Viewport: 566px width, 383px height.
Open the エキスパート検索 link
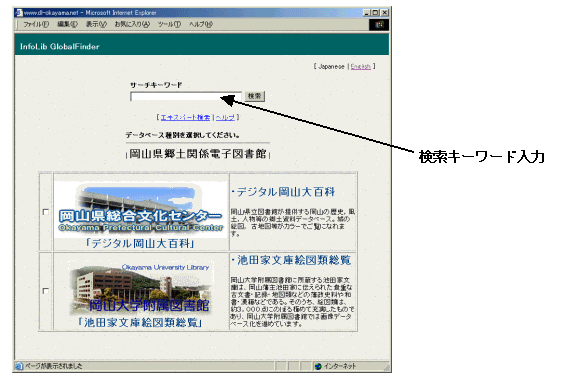185,117
